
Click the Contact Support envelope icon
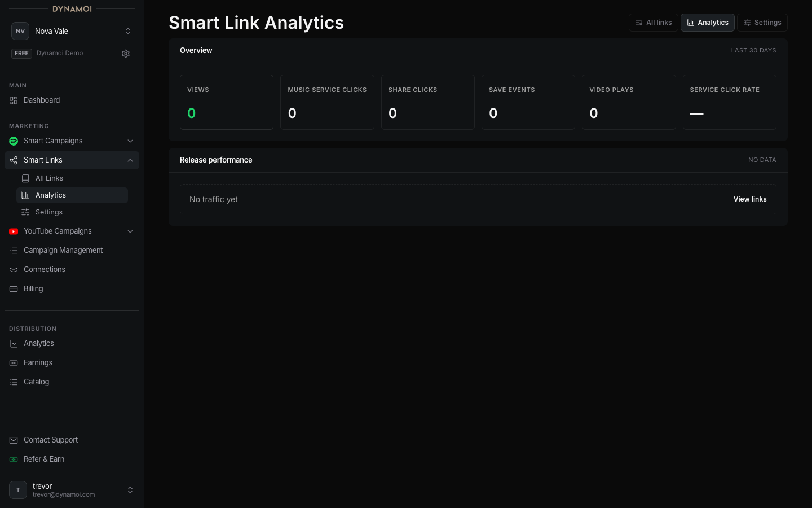pyautogui.click(x=14, y=440)
